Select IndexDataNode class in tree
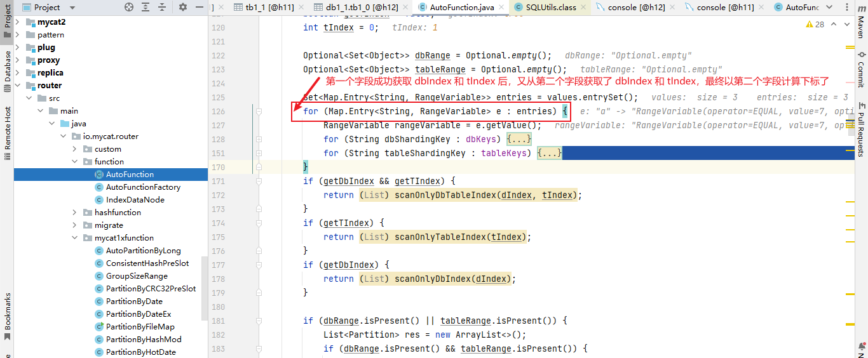The image size is (868, 358). pos(135,199)
